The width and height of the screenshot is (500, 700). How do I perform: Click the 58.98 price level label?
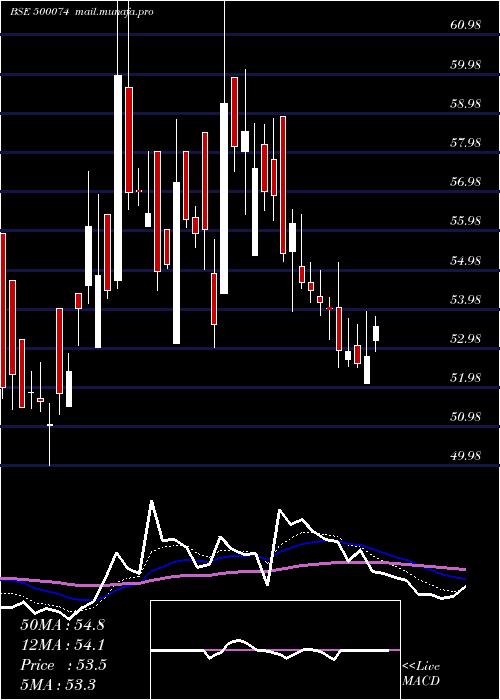(x=466, y=104)
